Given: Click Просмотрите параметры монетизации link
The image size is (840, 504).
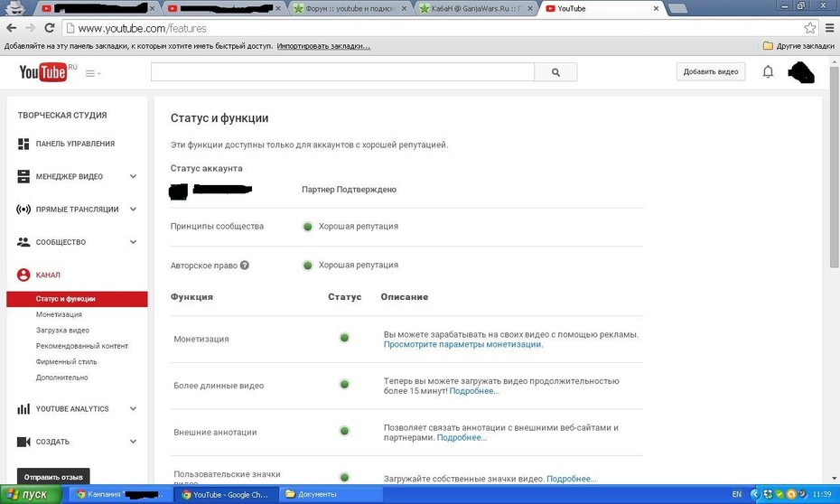Looking at the screenshot, I should 462,344.
